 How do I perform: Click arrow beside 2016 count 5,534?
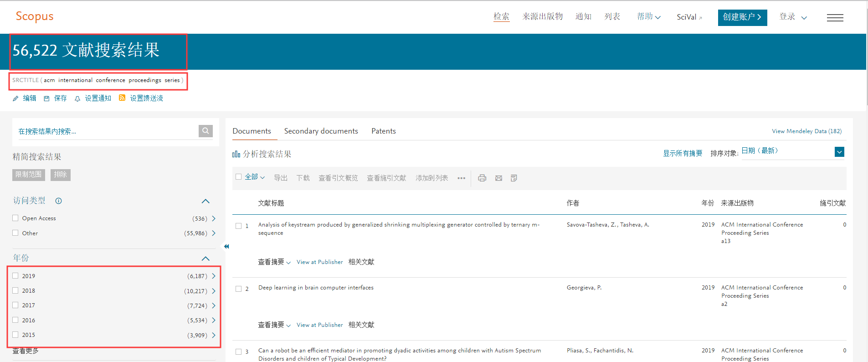[214, 321]
